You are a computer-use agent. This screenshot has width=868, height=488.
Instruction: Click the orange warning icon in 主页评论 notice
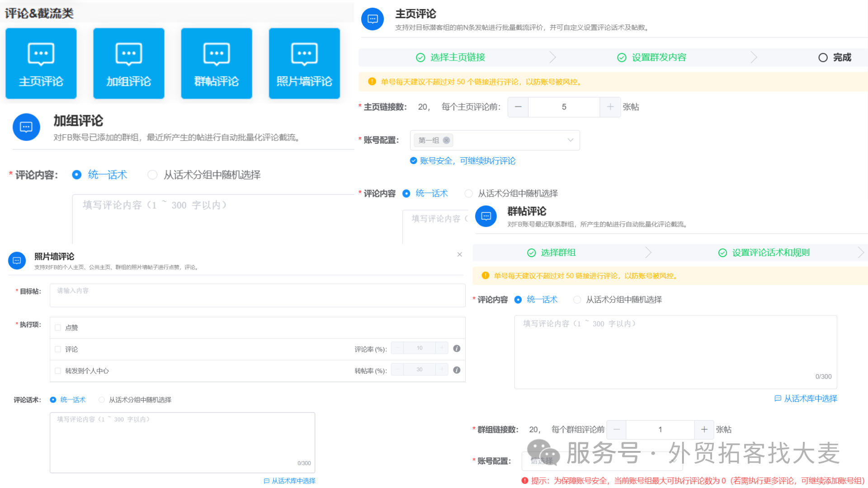[372, 81]
